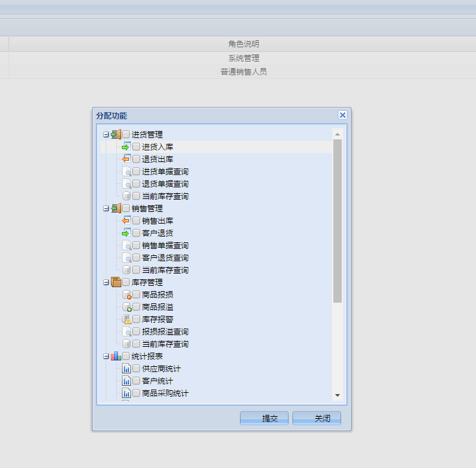Enable the 商品报溢 checkbox
Image resolution: width=476 pixels, height=468 pixels.
[136, 307]
